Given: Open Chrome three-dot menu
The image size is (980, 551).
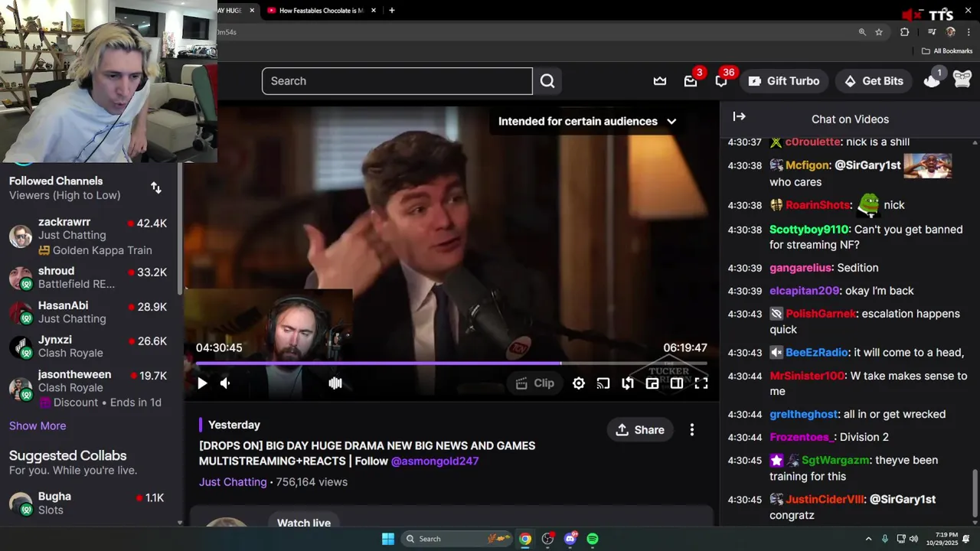Looking at the screenshot, I should pos(969,32).
